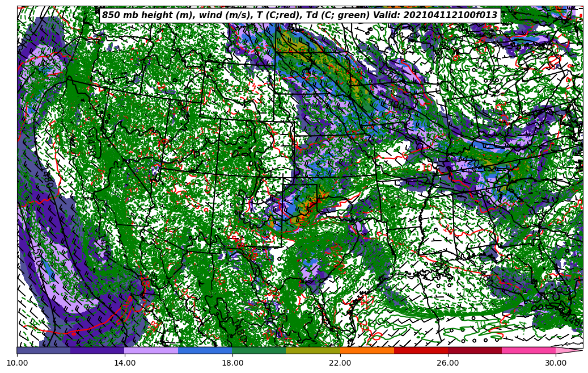Viewport: 588px width, 373px height.
Task: Click the 26.00 colorbar tick label
Action: point(448,363)
